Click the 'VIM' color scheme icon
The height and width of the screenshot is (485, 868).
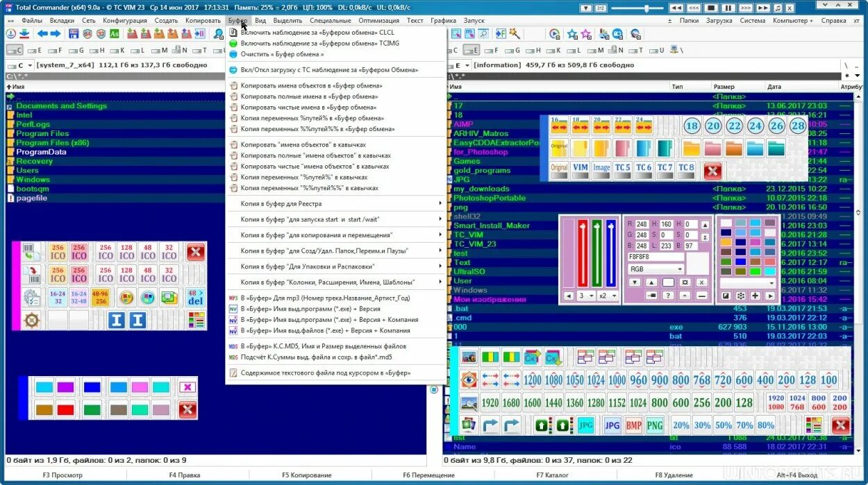point(581,171)
